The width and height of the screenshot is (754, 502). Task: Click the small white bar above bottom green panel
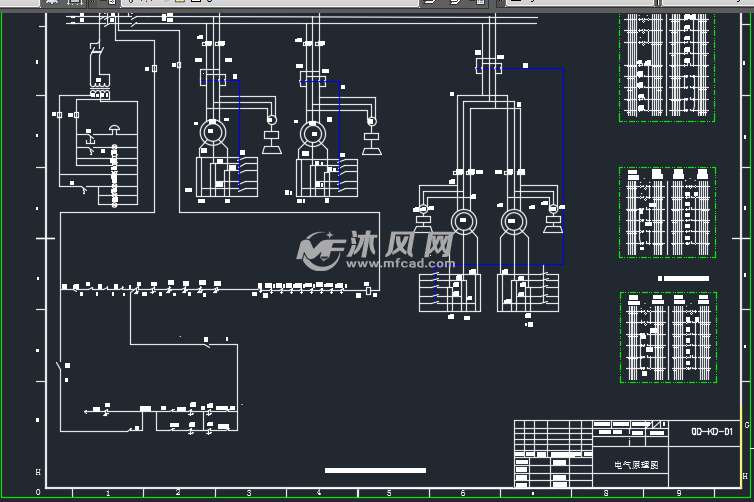point(683,278)
